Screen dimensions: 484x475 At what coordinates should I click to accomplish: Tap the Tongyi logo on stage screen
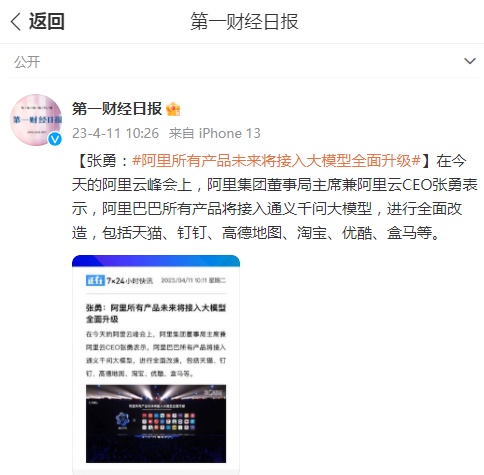point(123,420)
